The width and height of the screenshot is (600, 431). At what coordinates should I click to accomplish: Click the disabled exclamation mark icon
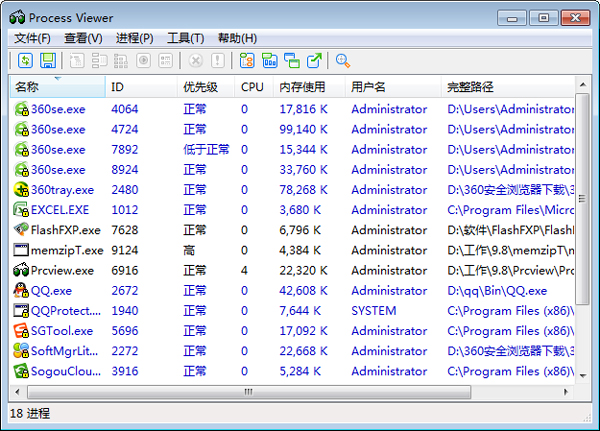coord(218,60)
